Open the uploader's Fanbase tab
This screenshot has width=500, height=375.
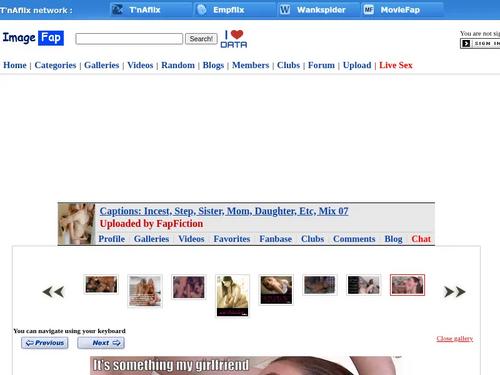(276, 239)
